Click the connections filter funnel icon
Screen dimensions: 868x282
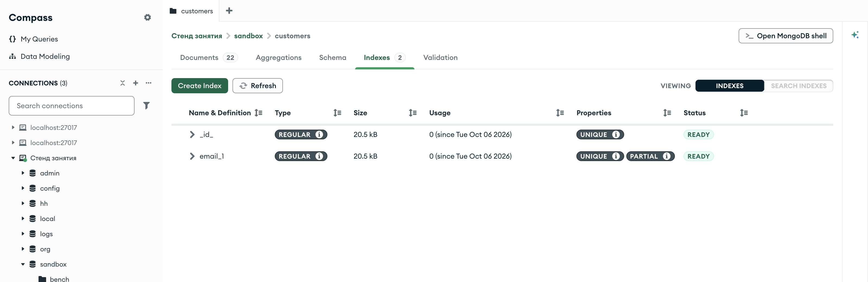(x=146, y=106)
